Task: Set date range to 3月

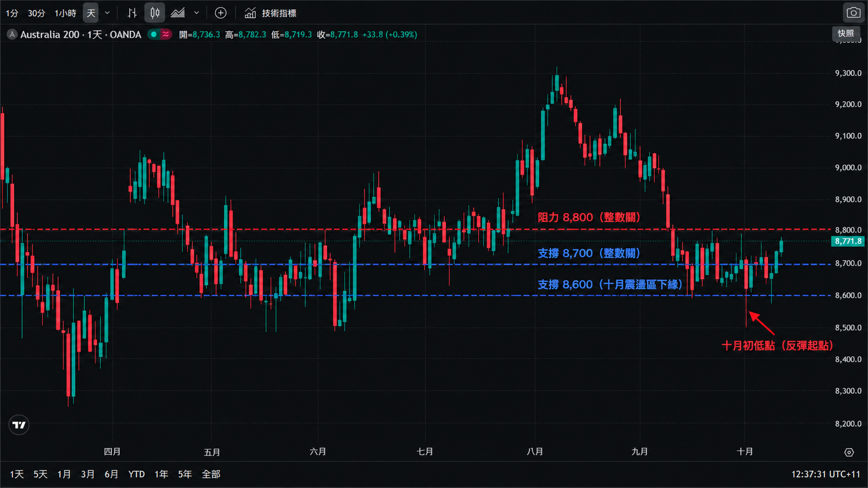Action: click(88, 474)
